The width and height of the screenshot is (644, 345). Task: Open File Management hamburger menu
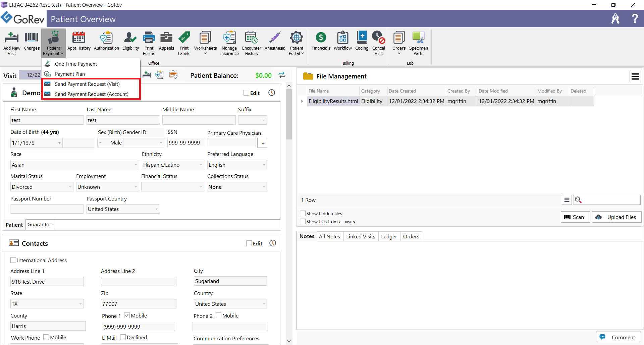pyautogui.click(x=635, y=76)
